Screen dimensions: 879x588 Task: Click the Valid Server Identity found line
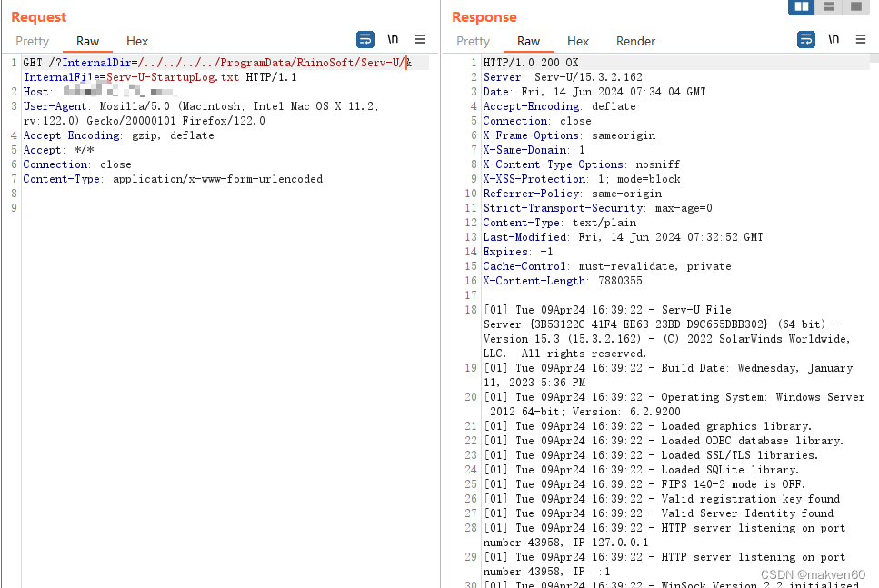tap(658, 513)
